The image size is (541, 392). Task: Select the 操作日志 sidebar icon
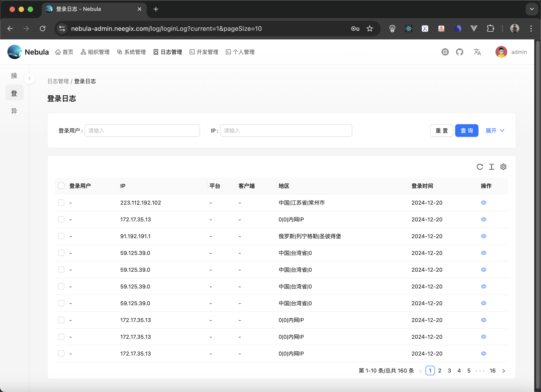(x=14, y=76)
